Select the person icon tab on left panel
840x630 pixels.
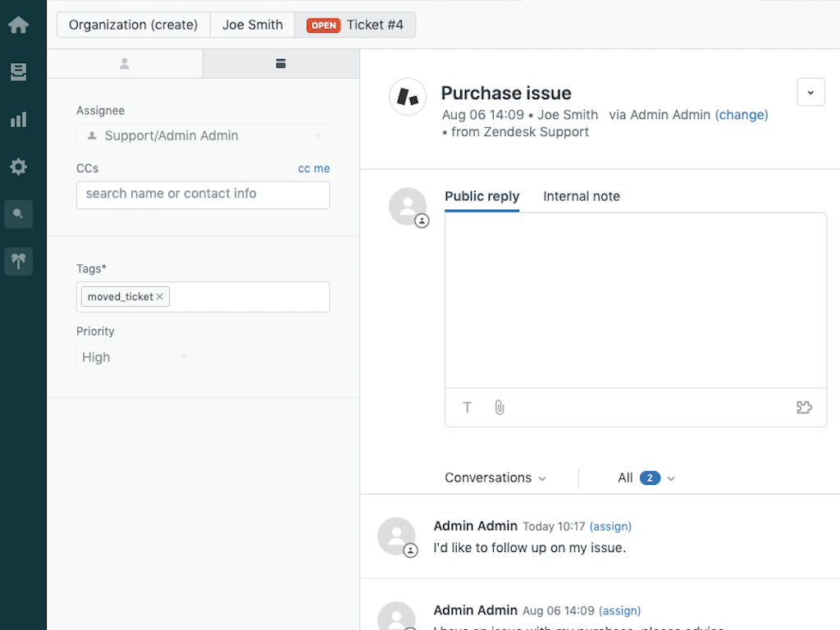click(125, 63)
